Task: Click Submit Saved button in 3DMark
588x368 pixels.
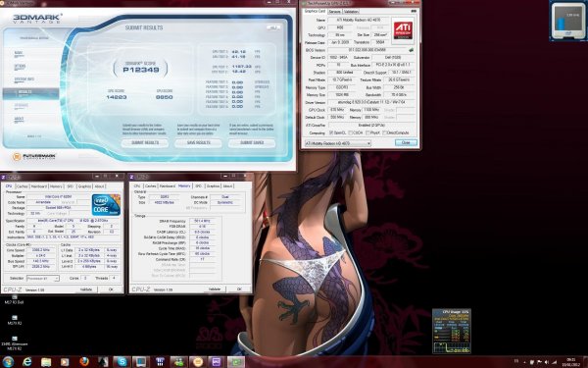Action: [x=252, y=142]
